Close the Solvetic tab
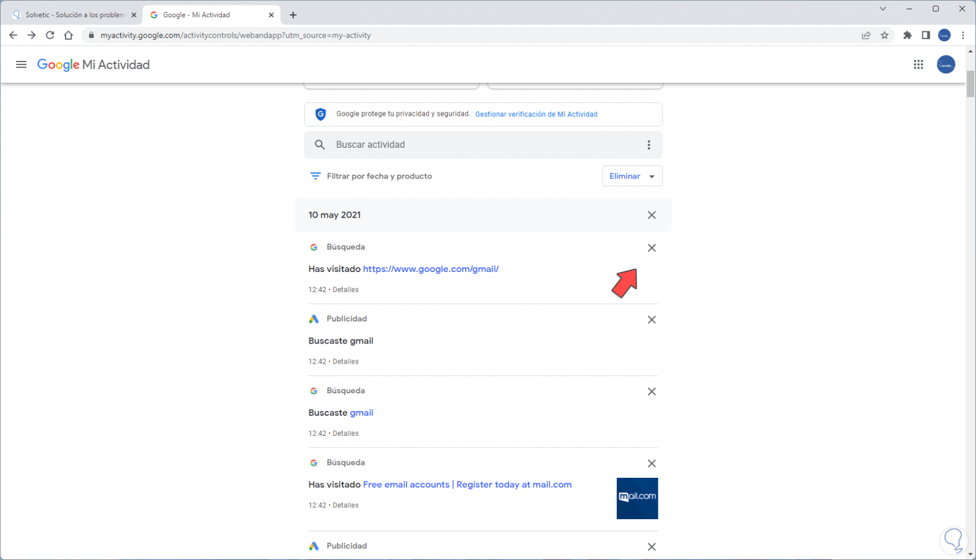The image size is (976, 560). (134, 15)
